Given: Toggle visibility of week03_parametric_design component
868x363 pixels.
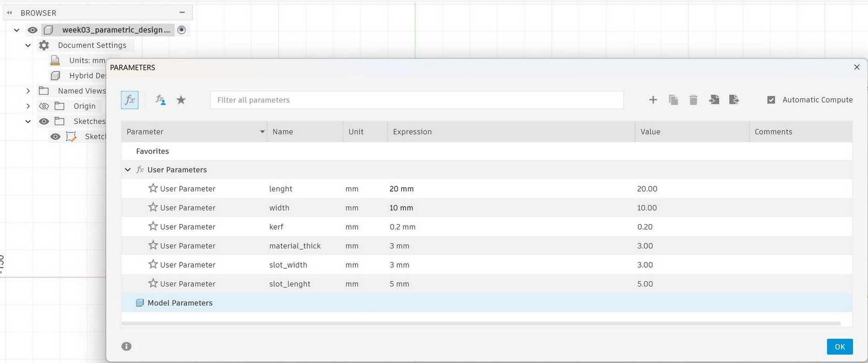Looking at the screenshot, I should 33,30.
